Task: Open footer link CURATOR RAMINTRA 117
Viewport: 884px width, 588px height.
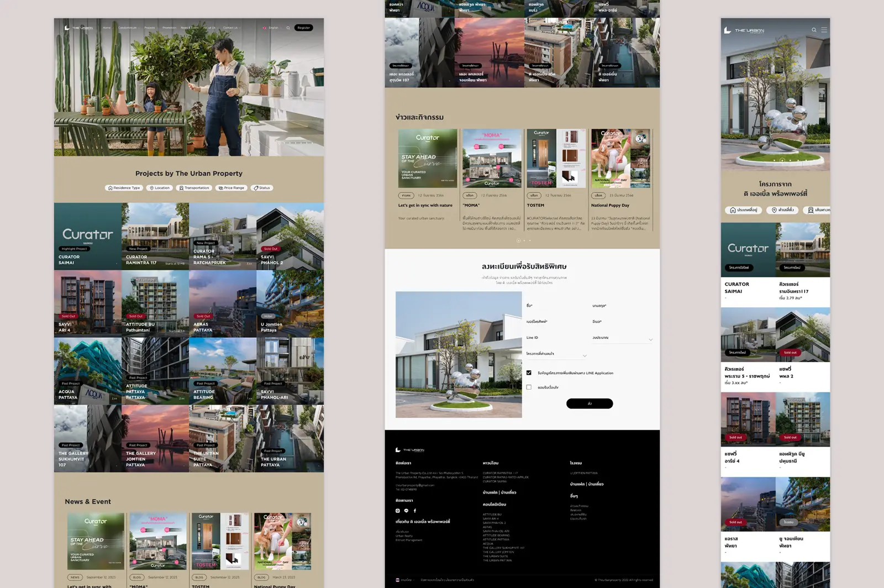Action: [500, 473]
